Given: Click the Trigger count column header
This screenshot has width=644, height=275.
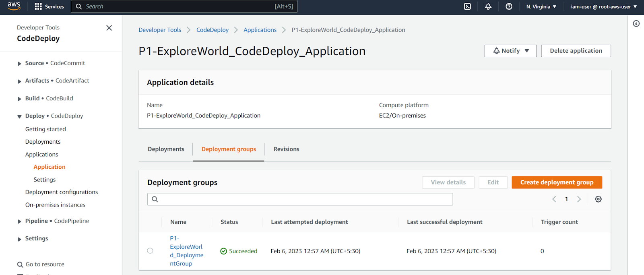Looking at the screenshot, I should 559,222.
